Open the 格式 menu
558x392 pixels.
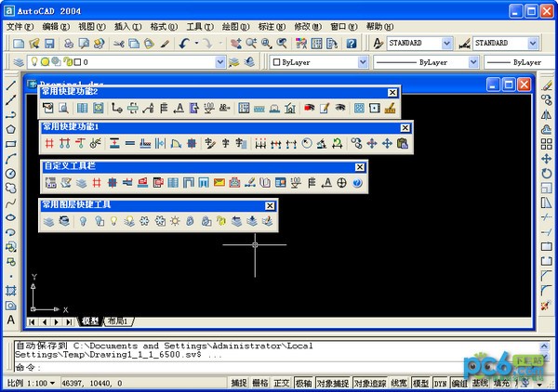164,27
